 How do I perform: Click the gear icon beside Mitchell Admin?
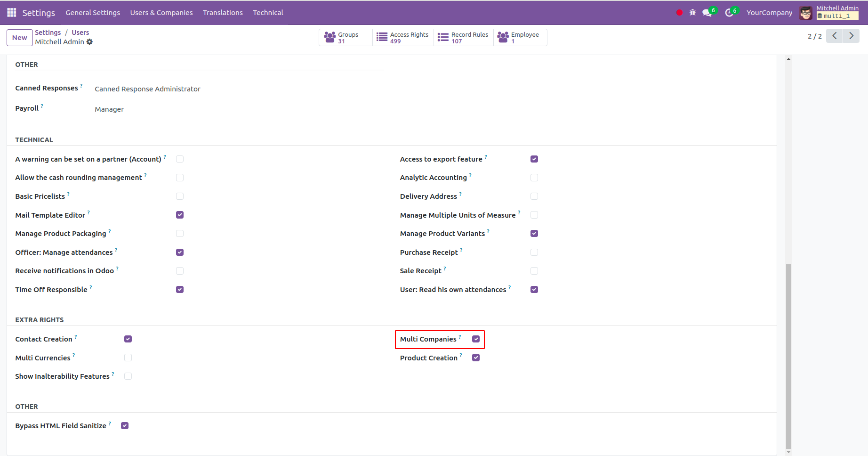(90, 42)
